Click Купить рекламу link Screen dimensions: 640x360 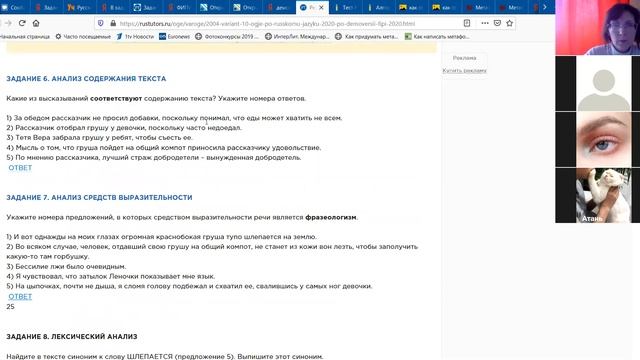point(464,71)
